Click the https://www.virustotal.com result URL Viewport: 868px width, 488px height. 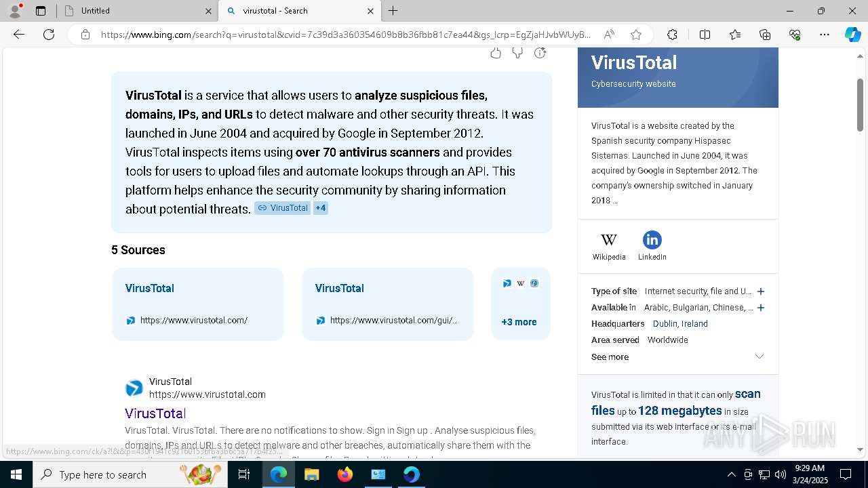click(208, 394)
